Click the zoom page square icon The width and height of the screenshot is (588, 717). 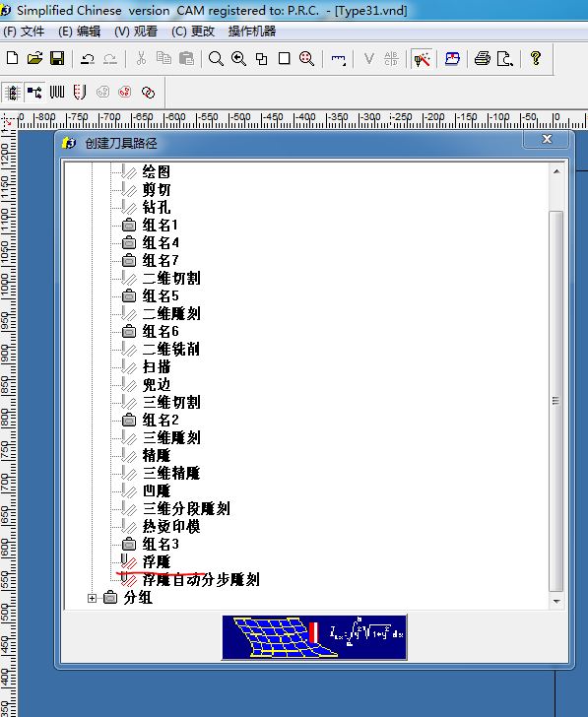(285, 58)
